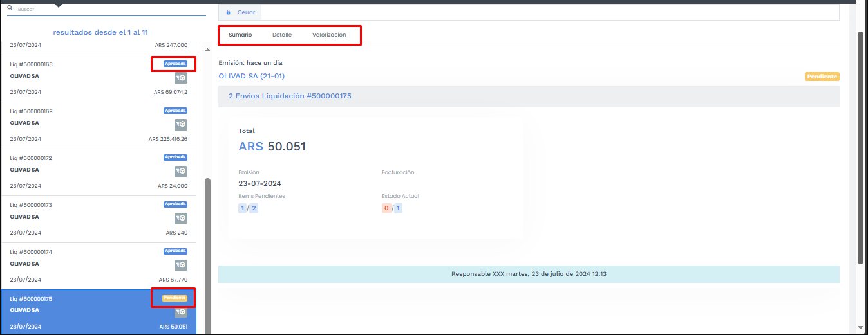868x335 pixels.
Task: Click the Aprobada badge on Liq #500000174
Action: point(175,251)
